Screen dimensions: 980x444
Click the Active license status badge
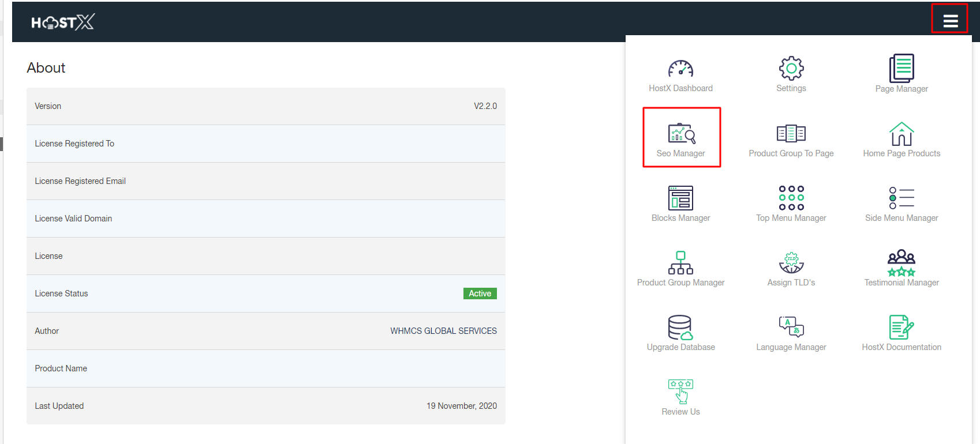(x=480, y=294)
